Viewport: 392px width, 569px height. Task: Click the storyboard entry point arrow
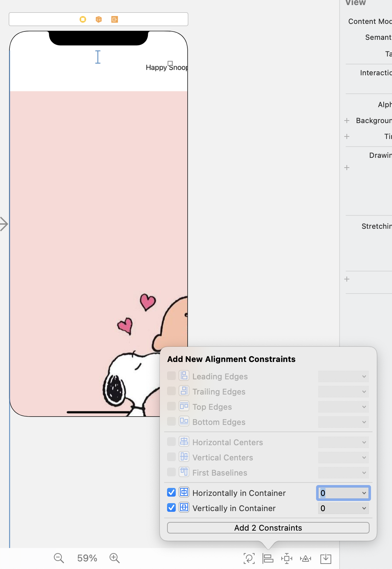pos(4,224)
